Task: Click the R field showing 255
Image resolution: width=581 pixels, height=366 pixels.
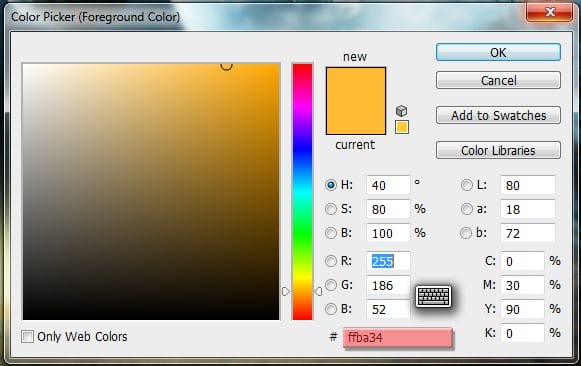Action: click(x=388, y=261)
